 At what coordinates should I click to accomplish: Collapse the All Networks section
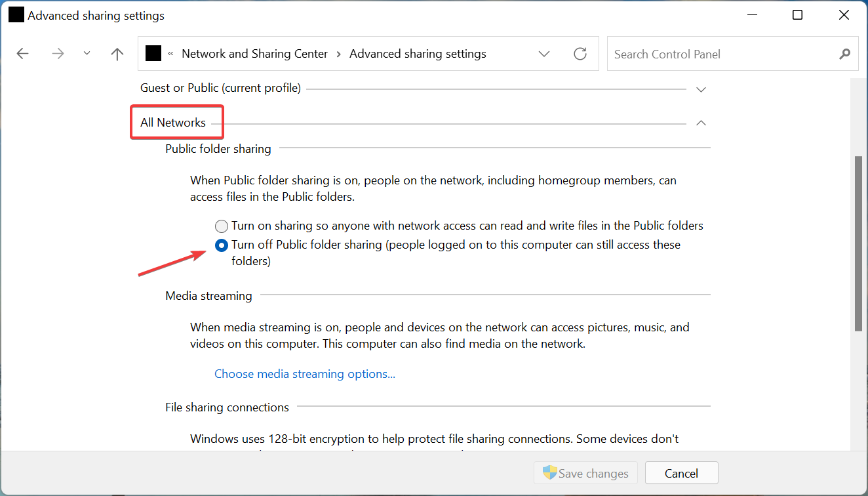coord(701,123)
